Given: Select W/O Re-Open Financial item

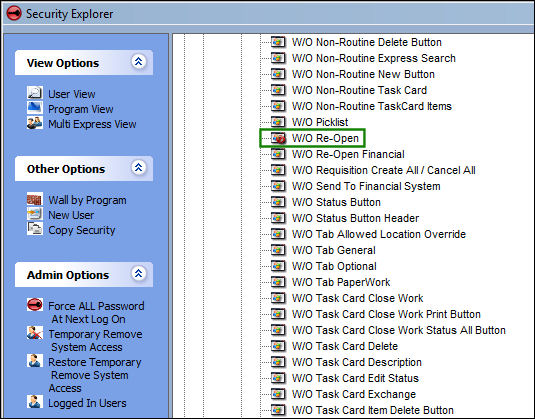Looking at the screenshot, I should (x=348, y=154).
